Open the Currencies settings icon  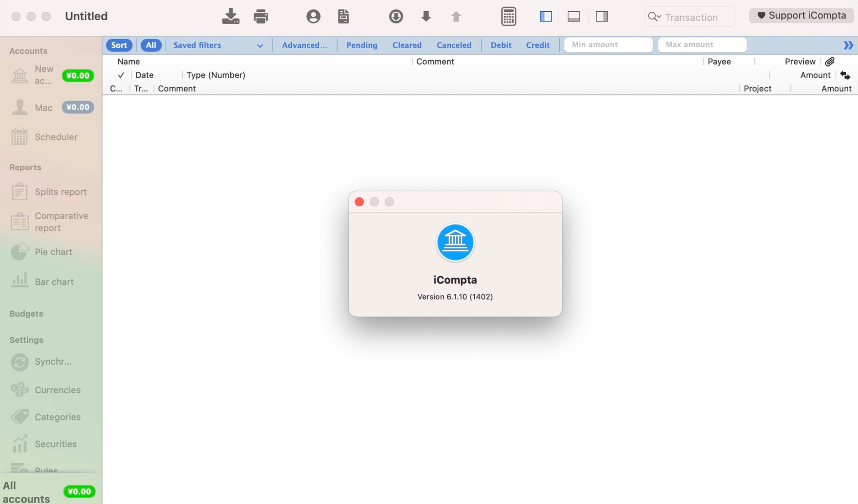19,390
